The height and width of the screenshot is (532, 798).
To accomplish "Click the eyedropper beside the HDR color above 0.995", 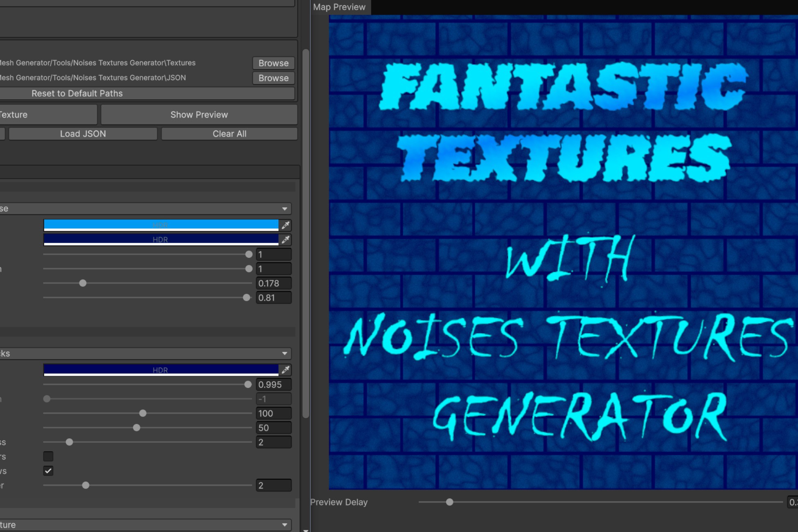I will click(x=286, y=370).
